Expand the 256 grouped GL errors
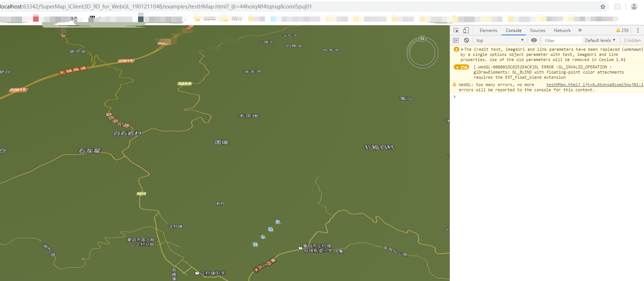The image size is (644, 281). (x=461, y=67)
